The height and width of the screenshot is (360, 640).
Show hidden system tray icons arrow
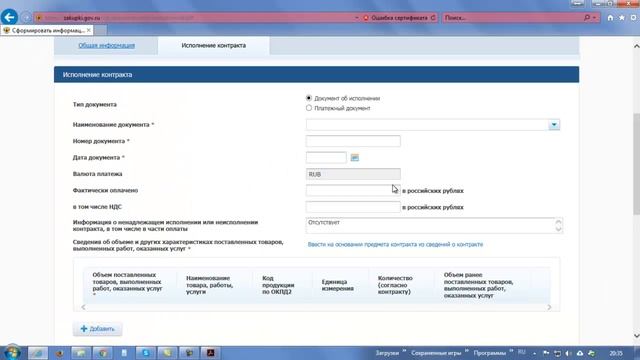(x=535, y=353)
